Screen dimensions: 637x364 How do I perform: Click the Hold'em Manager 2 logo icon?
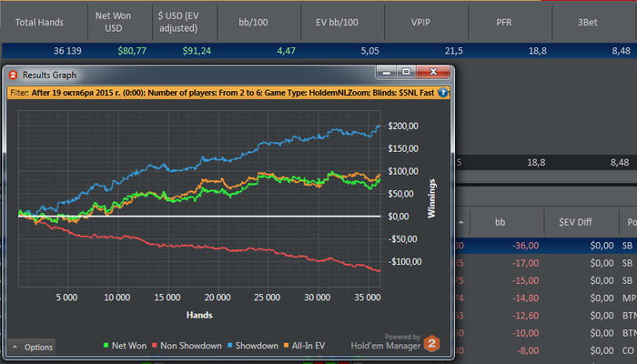pos(431,344)
